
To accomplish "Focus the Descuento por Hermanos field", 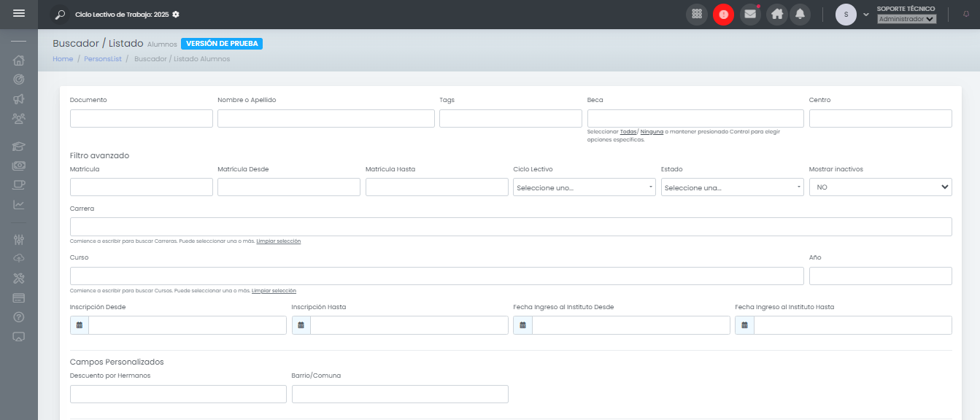I will pos(178,394).
